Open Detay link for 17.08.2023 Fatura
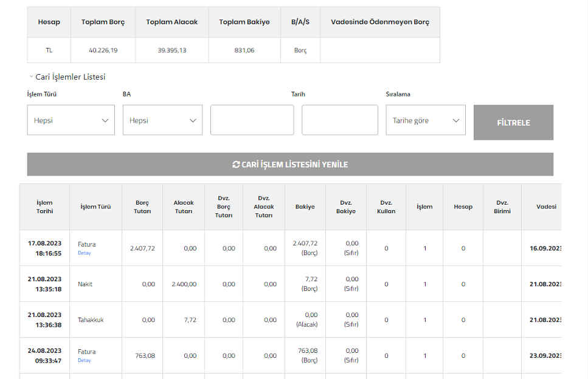Screen dimensions: 588x379 84,253
